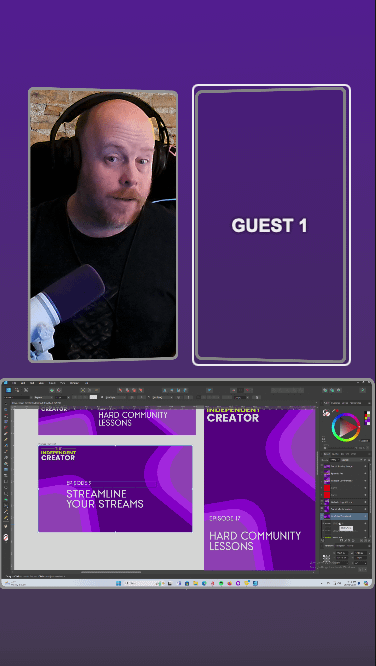
Task: Switch to the Swatches panel tab
Action: click(x=335, y=403)
